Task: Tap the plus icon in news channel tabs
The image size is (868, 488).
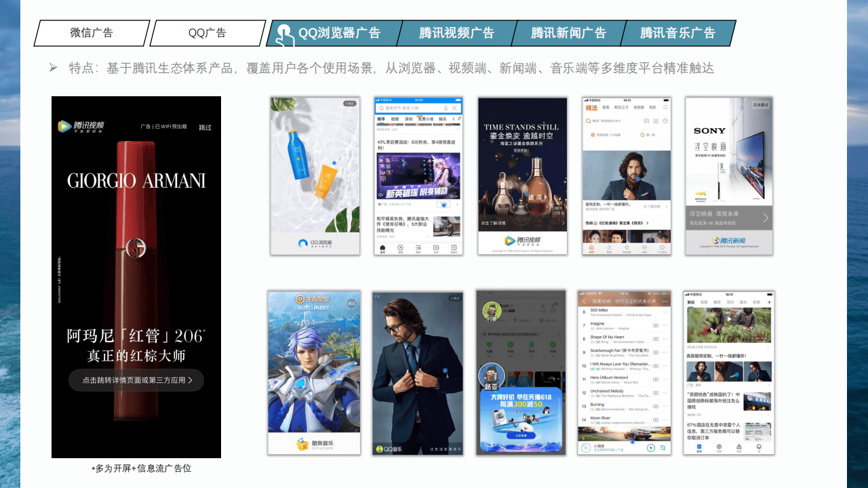Action: click(769, 302)
